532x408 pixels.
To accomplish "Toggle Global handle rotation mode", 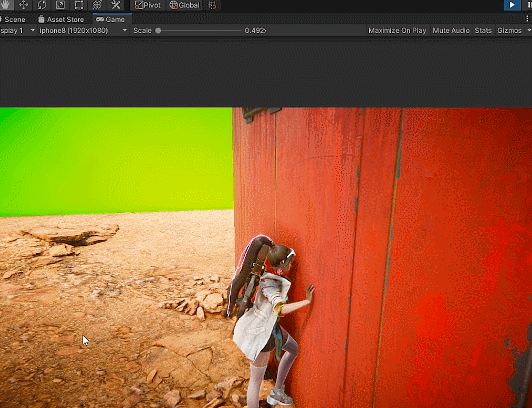I will tap(184, 5).
